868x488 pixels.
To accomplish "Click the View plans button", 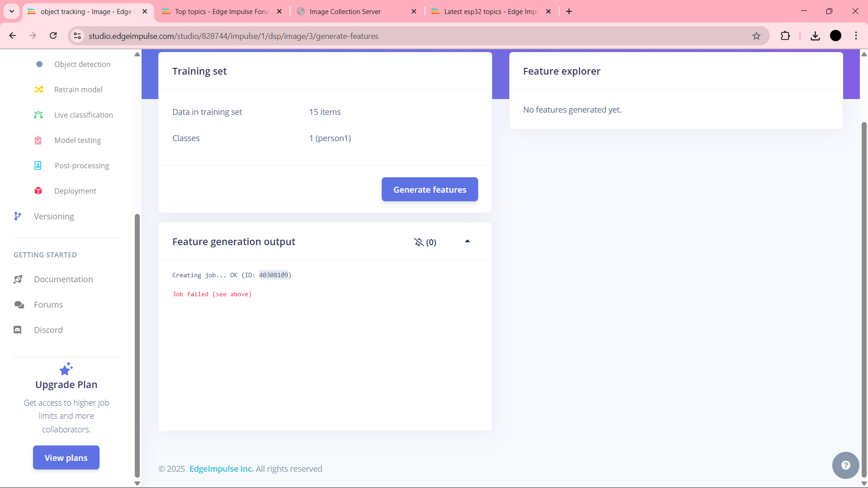I will click(x=66, y=458).
